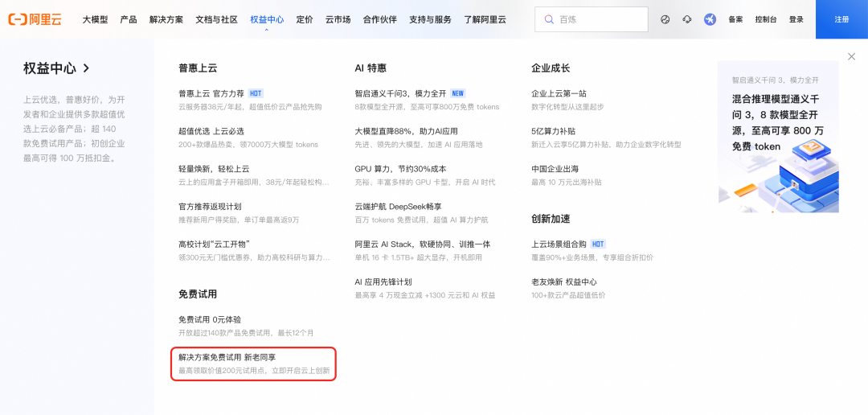This screenshot has height=415, width=868.
Task: Click text 100+款云产品超值低价
Action: coord(568,295)
